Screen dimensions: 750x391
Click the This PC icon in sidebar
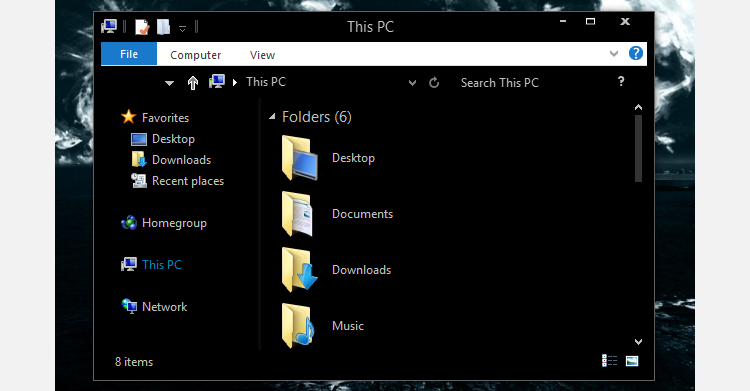point(129,264)
